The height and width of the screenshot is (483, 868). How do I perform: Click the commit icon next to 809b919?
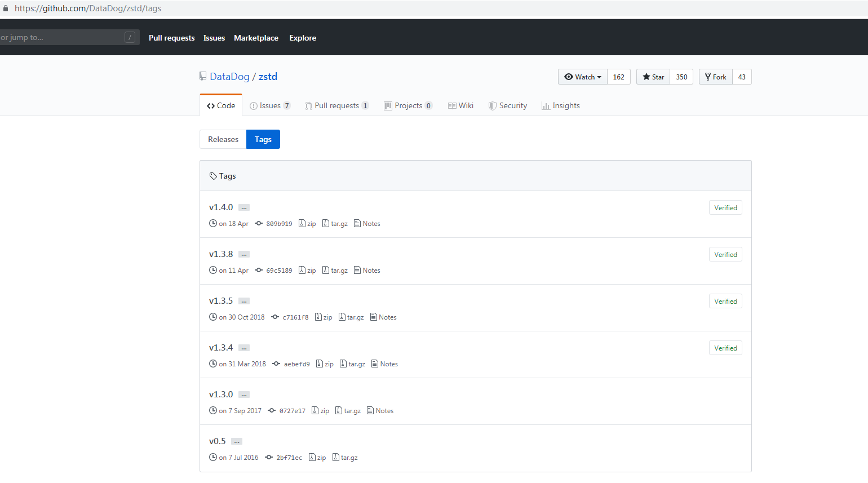pos(258,223)
